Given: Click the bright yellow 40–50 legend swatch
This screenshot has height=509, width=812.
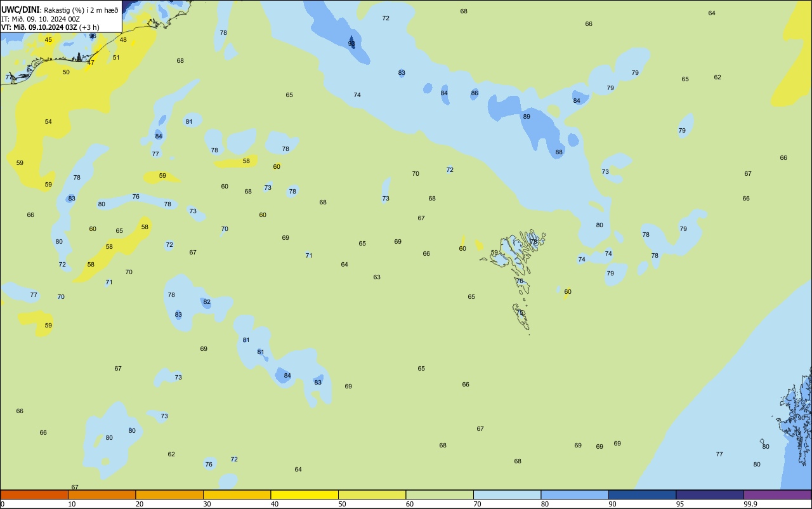Looking at the screenshot, I should (304, 494).
